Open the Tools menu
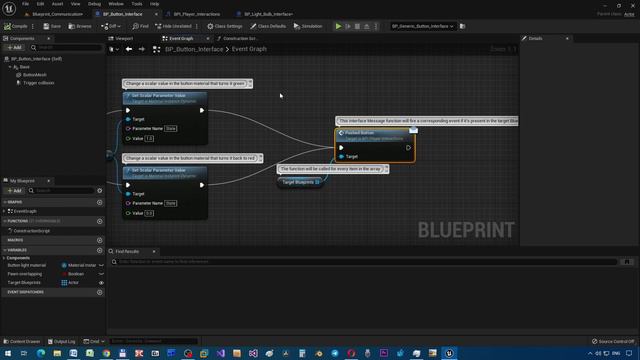This screenshot has width=640, height=360. pos(137,4)
